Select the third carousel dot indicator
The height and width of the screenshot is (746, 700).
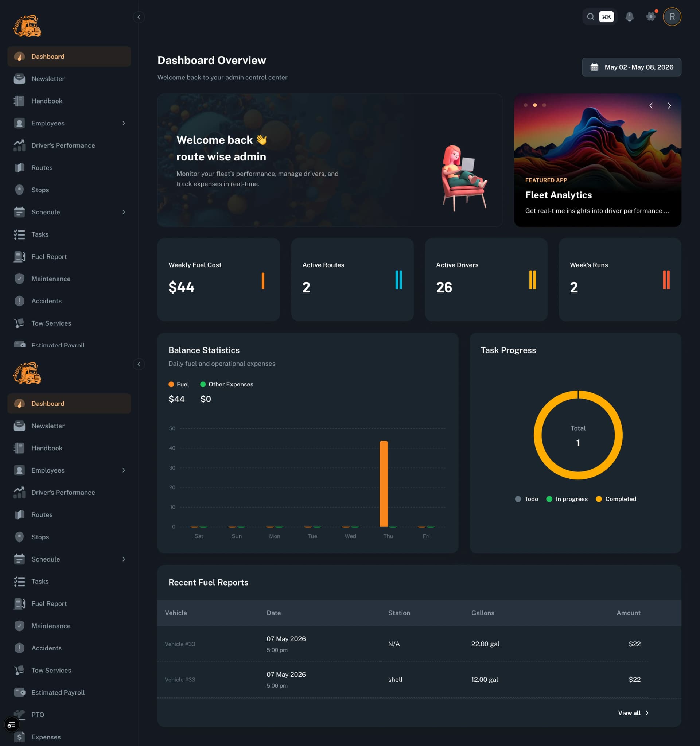(x=544, y=105)
